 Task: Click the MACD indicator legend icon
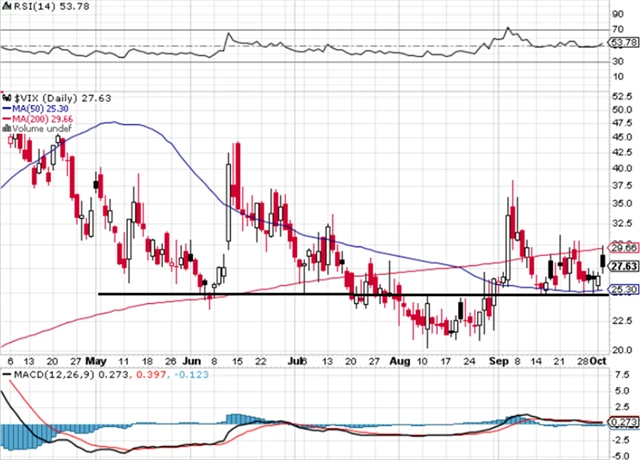tap(5, 374)
